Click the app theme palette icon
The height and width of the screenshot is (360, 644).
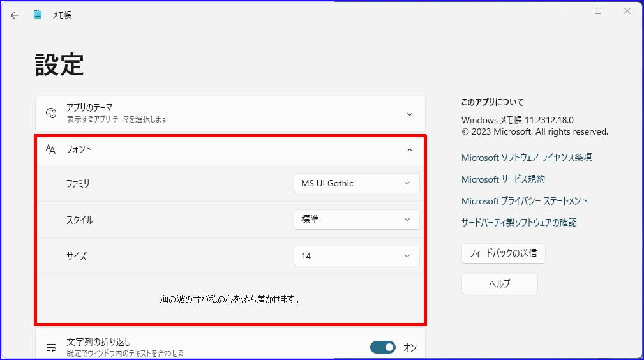pyautogui.click(x=51, y=114)
